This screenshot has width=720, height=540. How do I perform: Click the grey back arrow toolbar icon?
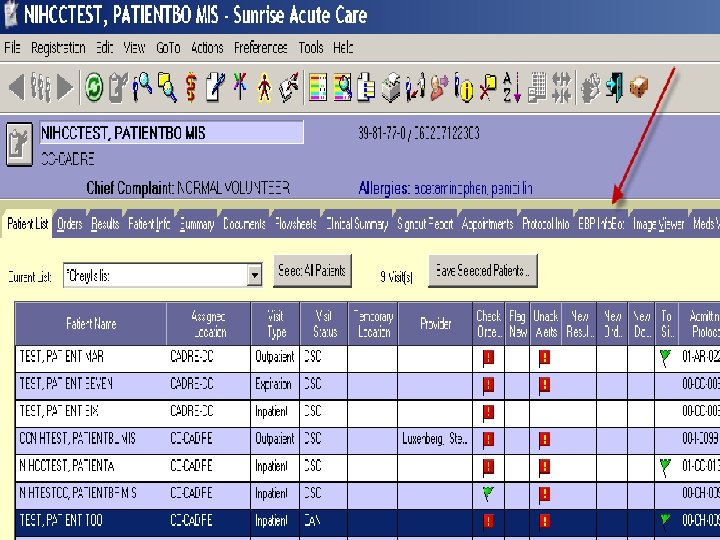(17, 87)
